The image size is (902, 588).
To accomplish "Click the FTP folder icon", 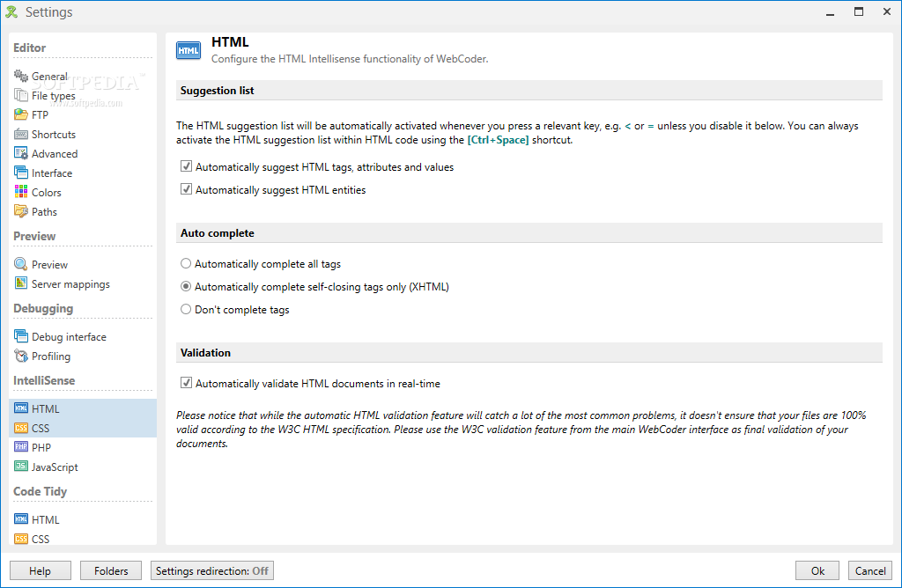I will click(21, 115).
